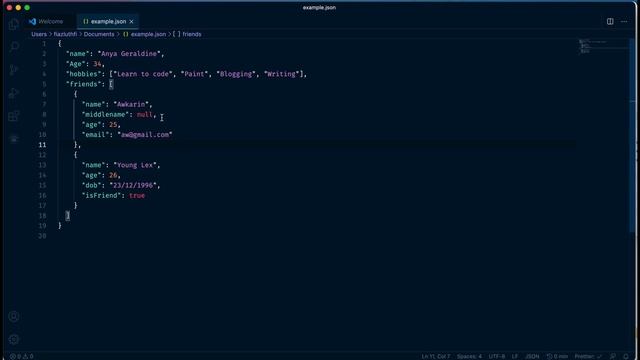
Task: Open the Manage gear icon
Action: pyautogui.click(x=13, y=339)
